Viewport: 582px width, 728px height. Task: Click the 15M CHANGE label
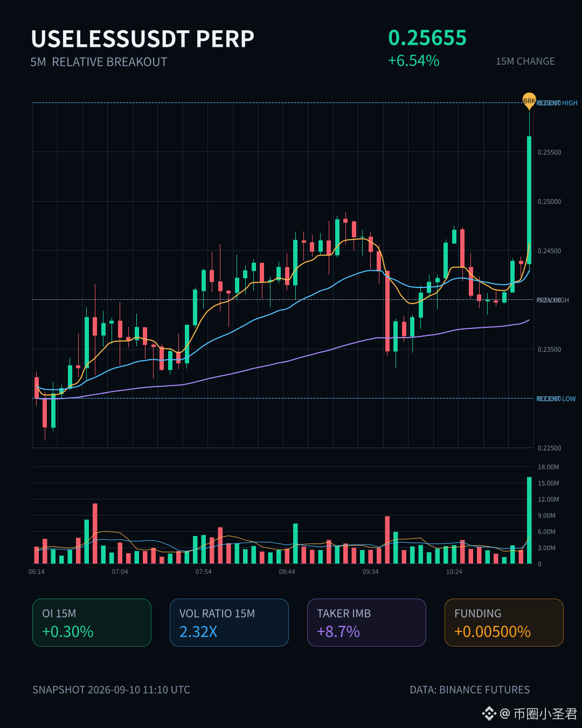pos(525,61)
